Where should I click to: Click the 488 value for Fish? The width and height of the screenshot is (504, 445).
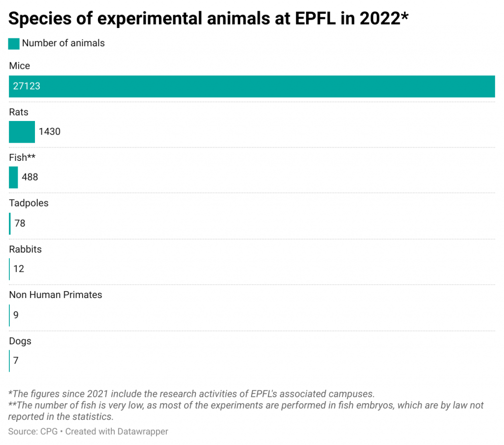[x=30, y=177]
